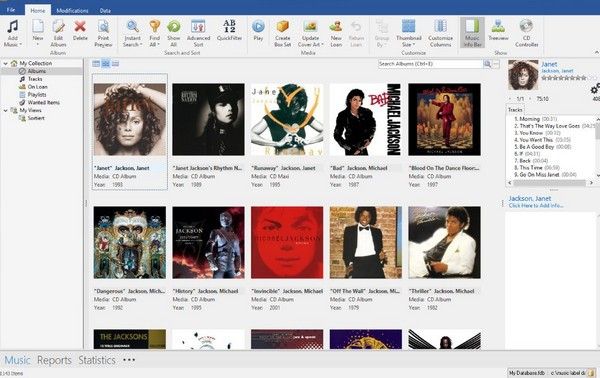The image size is (600, 378).
Task: Switch to the Modifications ribbon tab
Action: (x=72, y=10)
